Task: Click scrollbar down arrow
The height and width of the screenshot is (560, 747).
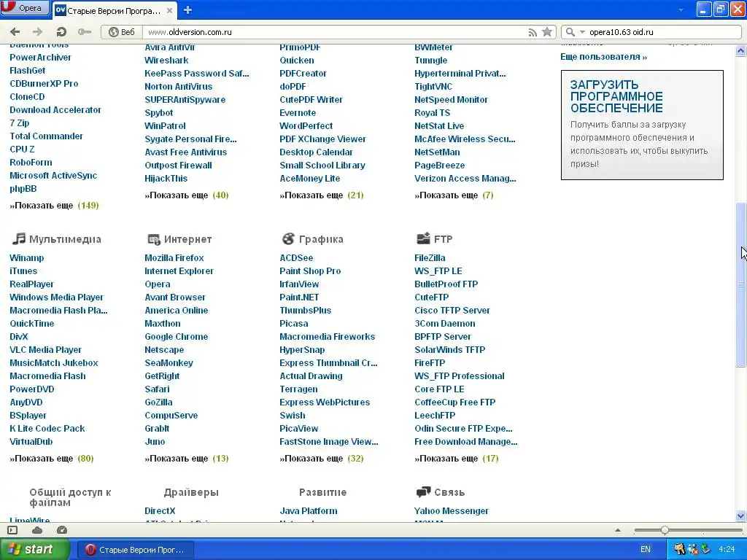Action: click(x=741, y=516)
